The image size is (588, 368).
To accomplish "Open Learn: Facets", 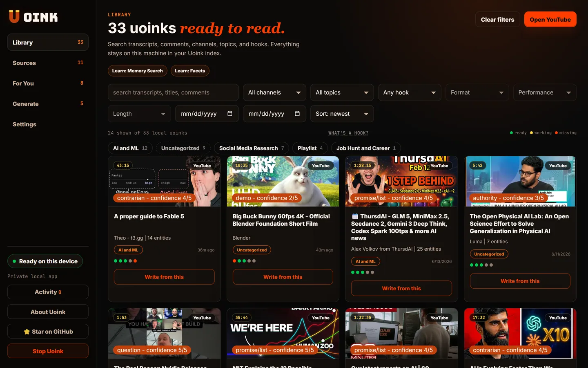I will click(x=190, y=71).
